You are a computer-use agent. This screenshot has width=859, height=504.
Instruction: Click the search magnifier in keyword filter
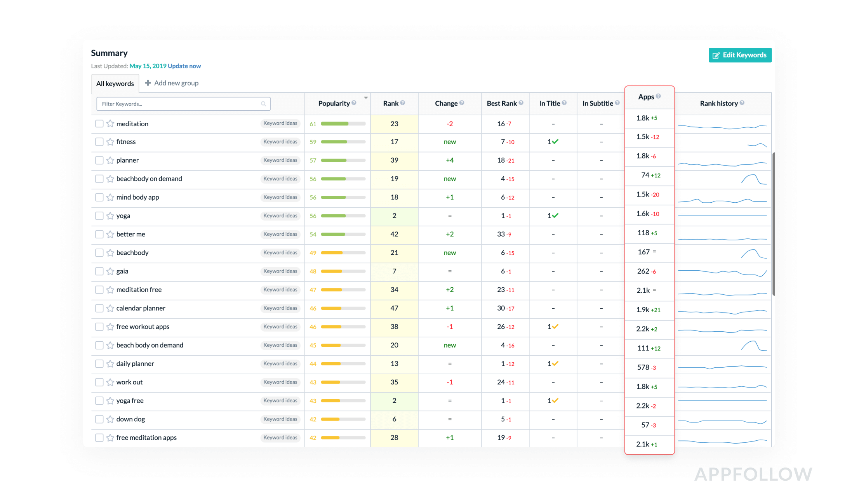(263, 104)
